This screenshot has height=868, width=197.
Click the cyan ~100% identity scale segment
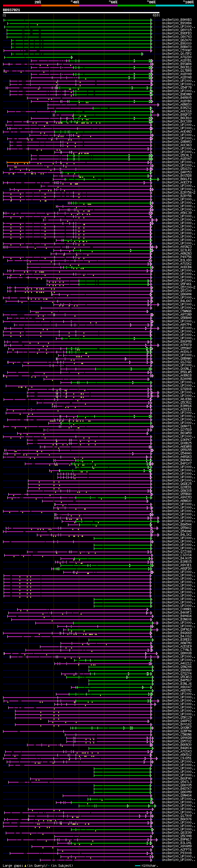coord(175,6)
